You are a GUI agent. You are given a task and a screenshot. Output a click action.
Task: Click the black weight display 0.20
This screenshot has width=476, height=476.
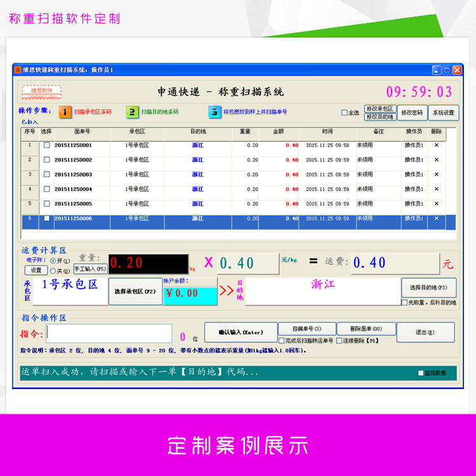click(x=149, y=264)
